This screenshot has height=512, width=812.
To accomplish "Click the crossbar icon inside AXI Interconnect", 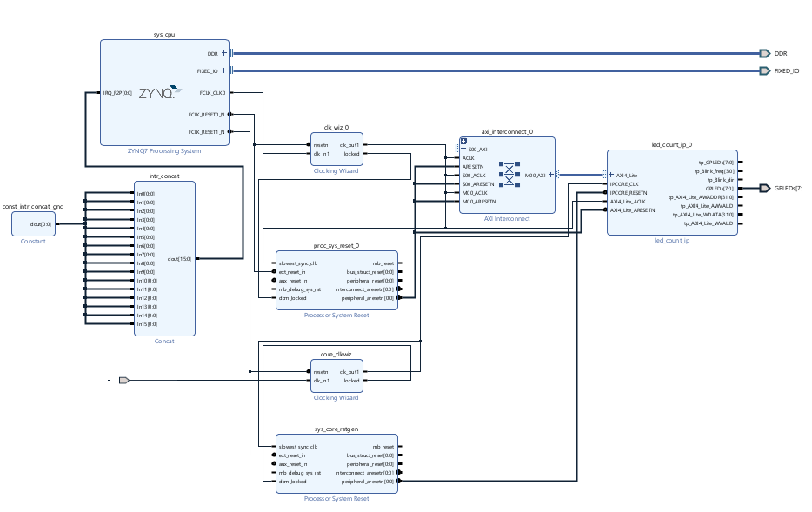I will tap(509, 174).
